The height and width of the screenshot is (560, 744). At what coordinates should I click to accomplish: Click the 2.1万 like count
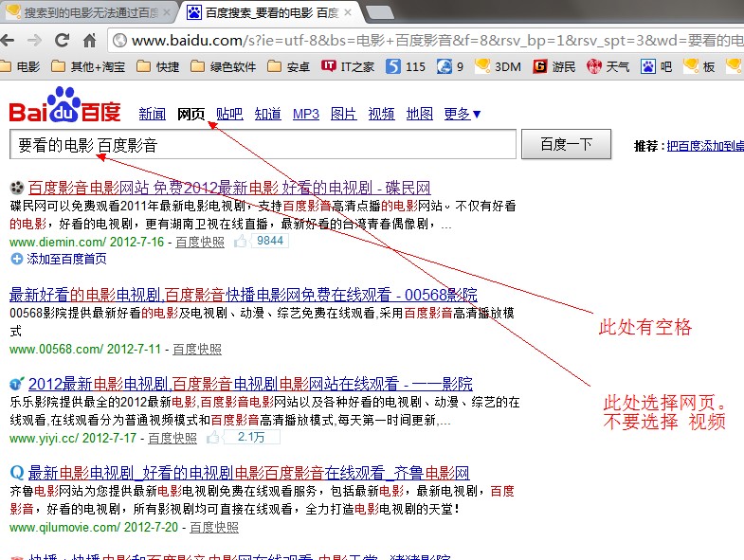coord(251,437)
